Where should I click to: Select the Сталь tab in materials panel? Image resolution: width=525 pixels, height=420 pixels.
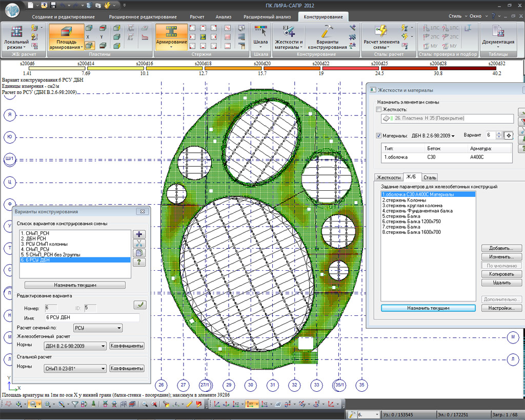tap(430, 177)
